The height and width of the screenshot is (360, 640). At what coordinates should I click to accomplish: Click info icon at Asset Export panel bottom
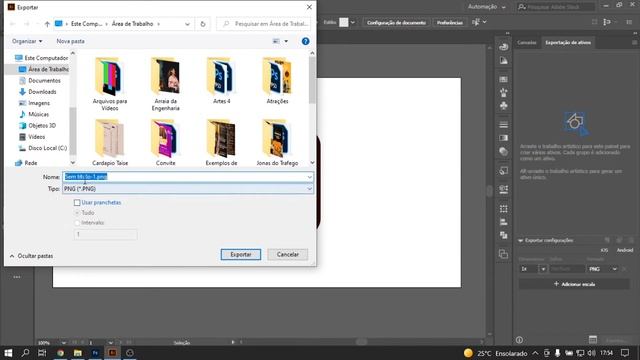pyautogui.click(x=519, y=340)
